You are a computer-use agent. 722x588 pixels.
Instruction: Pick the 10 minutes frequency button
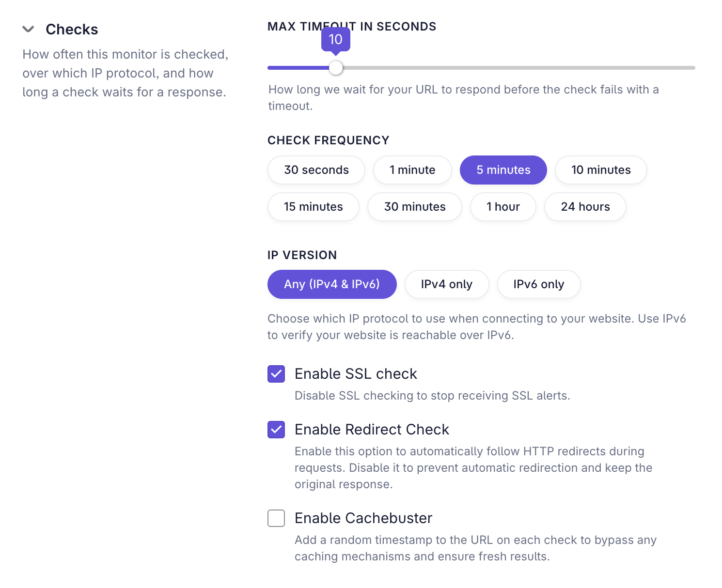pos(601,170)
